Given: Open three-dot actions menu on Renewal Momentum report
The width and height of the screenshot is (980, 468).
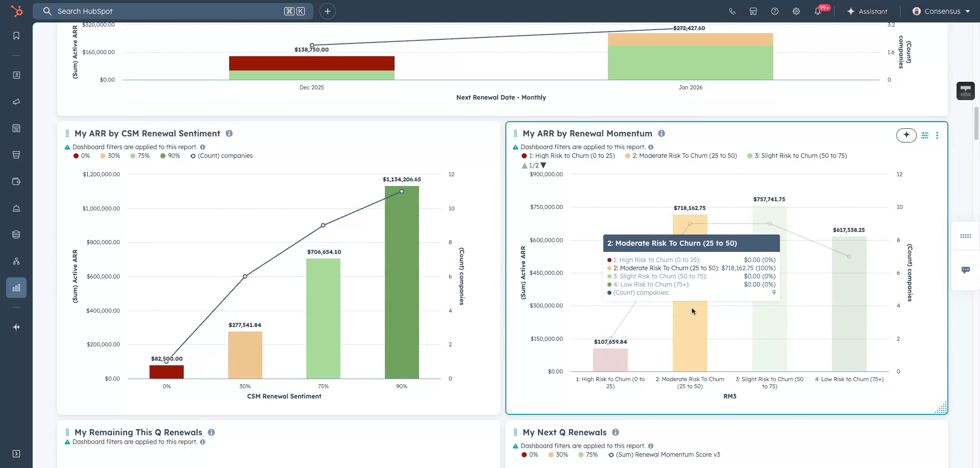Looking at the screenshot, I should tap(937, 135).
